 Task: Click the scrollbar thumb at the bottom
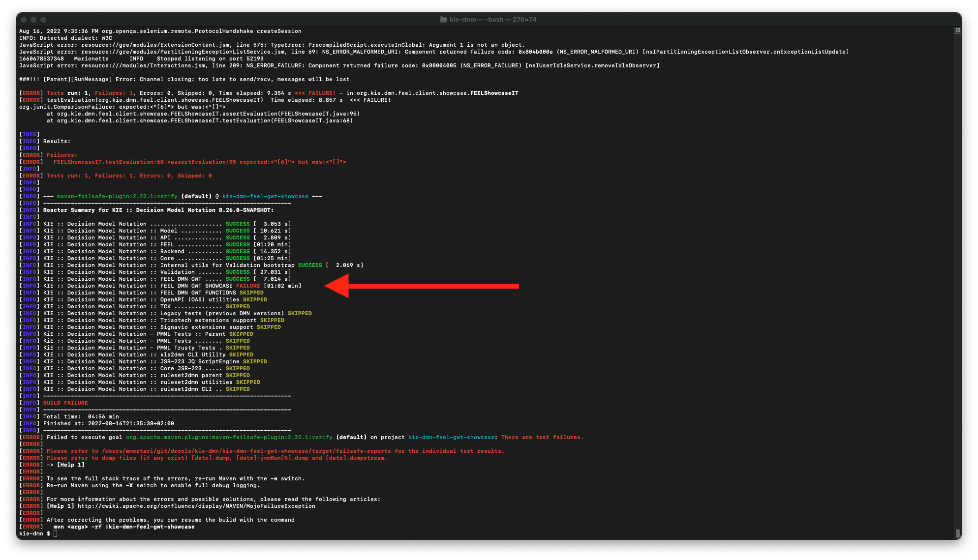pyautogui.click(x=957, y=533)
